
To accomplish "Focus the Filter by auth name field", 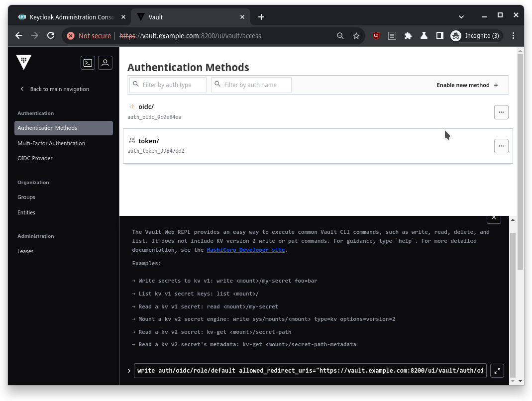I will pyautogui.click(x=251, y=85).
